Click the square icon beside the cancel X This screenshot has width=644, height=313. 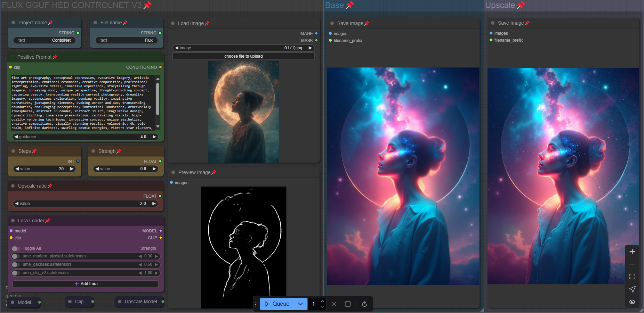click(x=348, y=304)
